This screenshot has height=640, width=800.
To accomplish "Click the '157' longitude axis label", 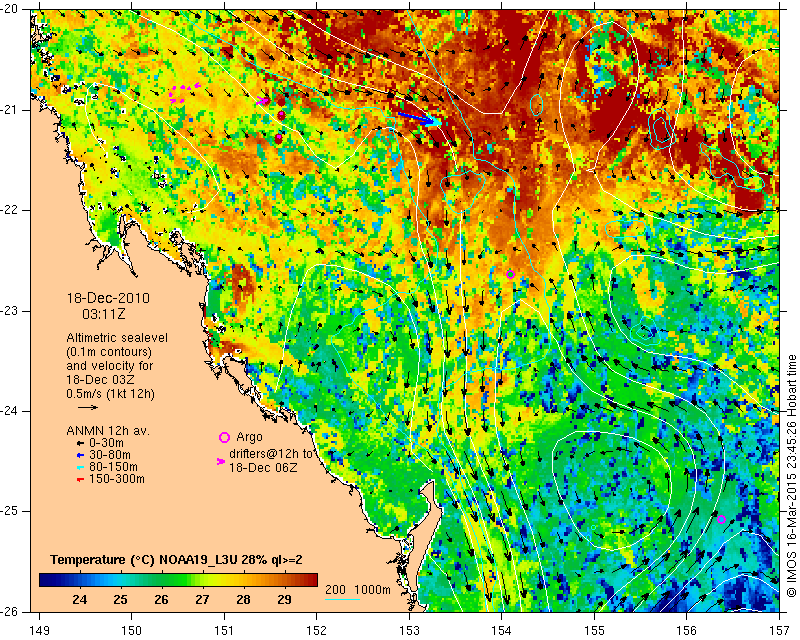I will click(780, 631).
